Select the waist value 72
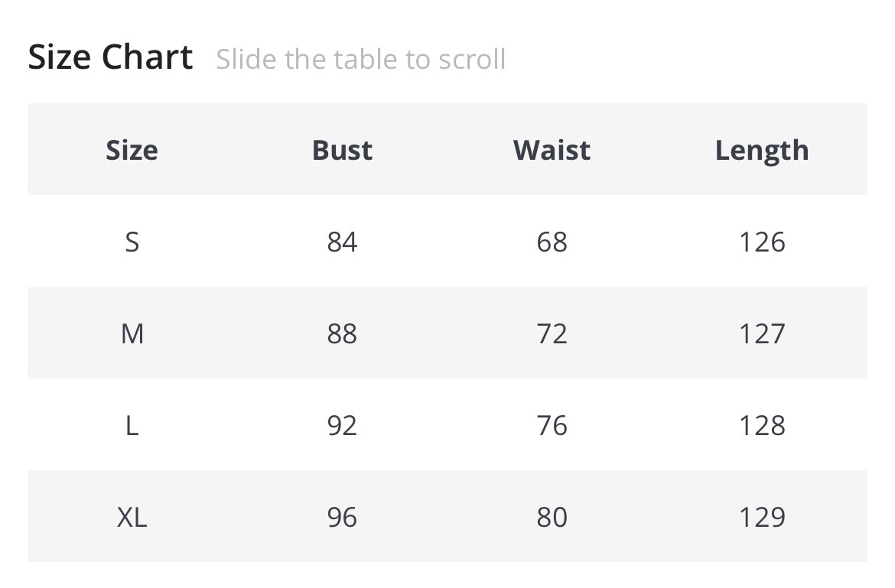 pos(552,334)
